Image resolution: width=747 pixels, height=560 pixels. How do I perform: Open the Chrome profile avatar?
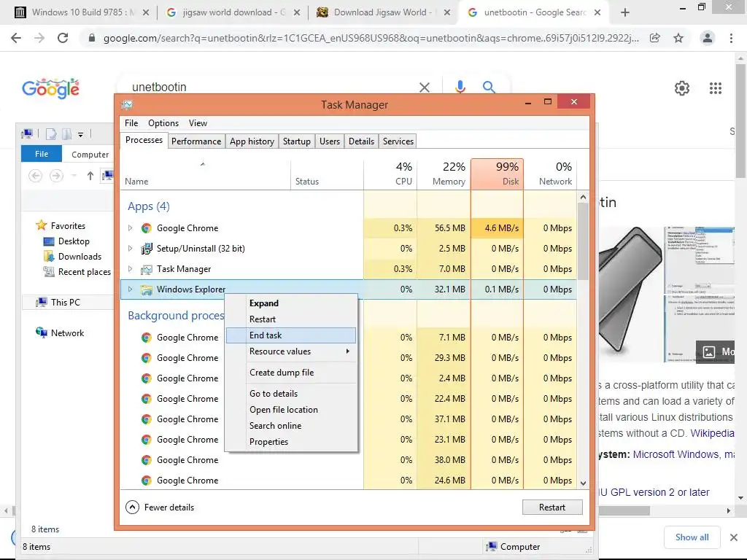coord(708,38)
